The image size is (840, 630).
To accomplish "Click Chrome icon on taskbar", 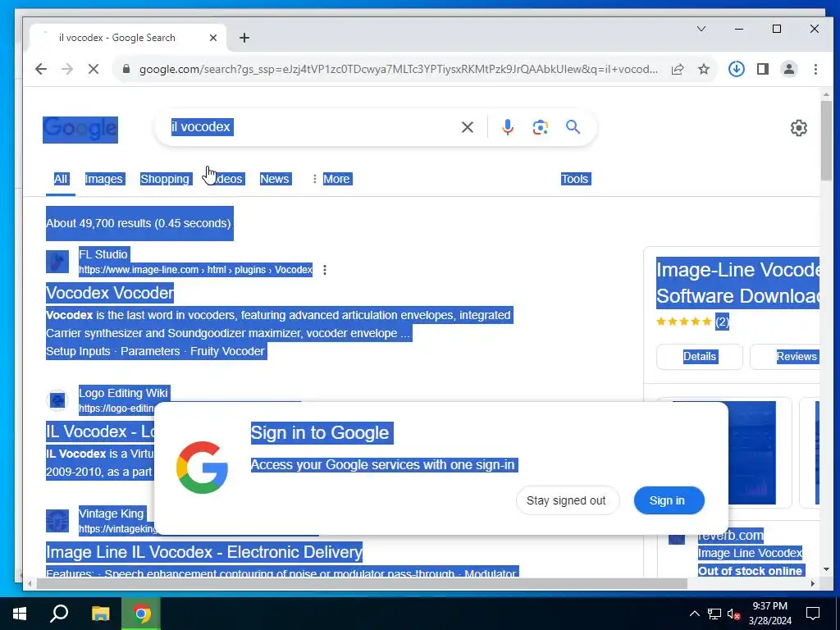I will point(141,614).
